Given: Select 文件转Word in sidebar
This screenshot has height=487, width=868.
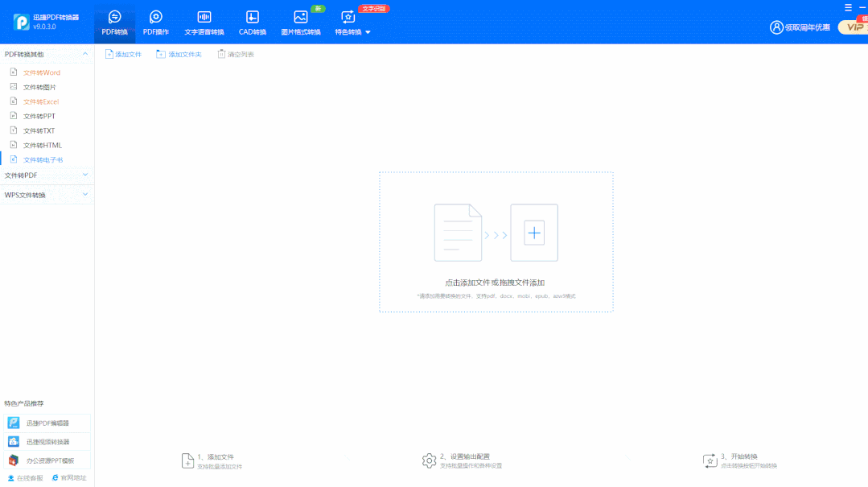Looking at the screenshot, I should tap(42, 72).
